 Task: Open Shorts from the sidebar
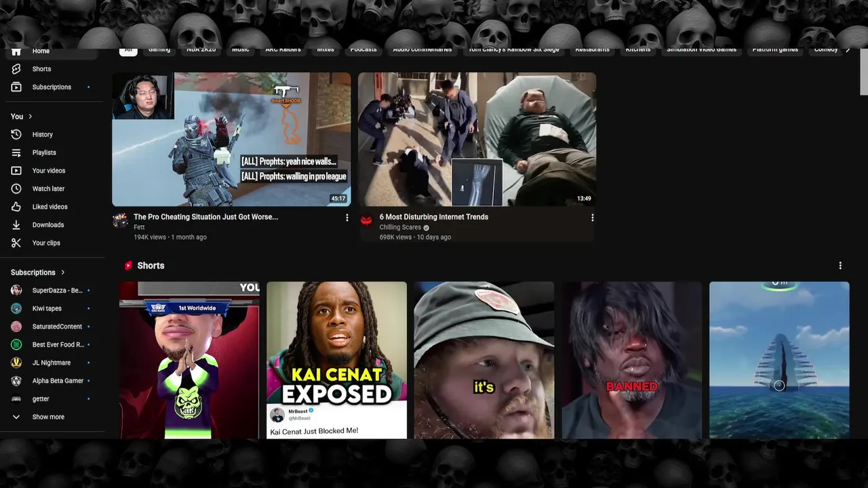coord(41,69)
